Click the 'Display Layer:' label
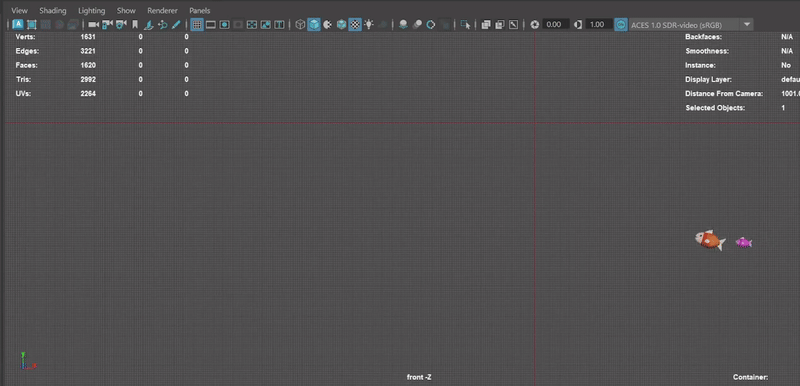This screenshot has height=386, width=800. coord(708,80)
